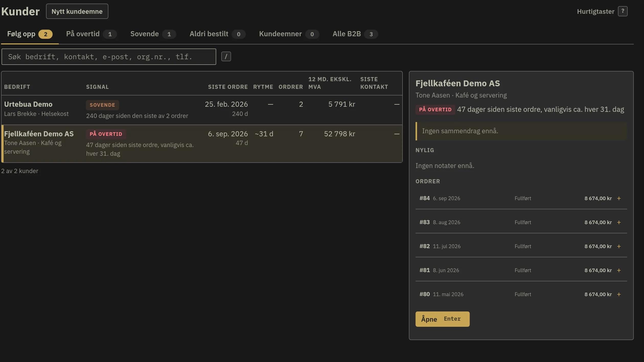Screen dimensions: 644x362
Task: Sort by the SISTE ORDRE column header
Action: pyautogui.click(x=228, y=87)
